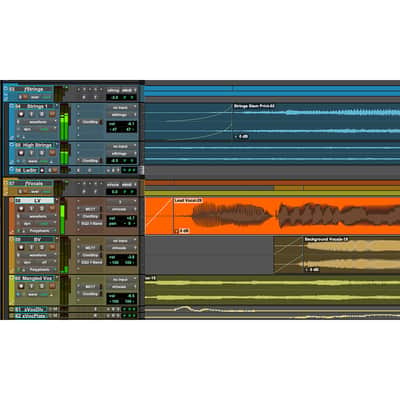
Task: Solo the zVocals folder track
Action: [20, 191]
